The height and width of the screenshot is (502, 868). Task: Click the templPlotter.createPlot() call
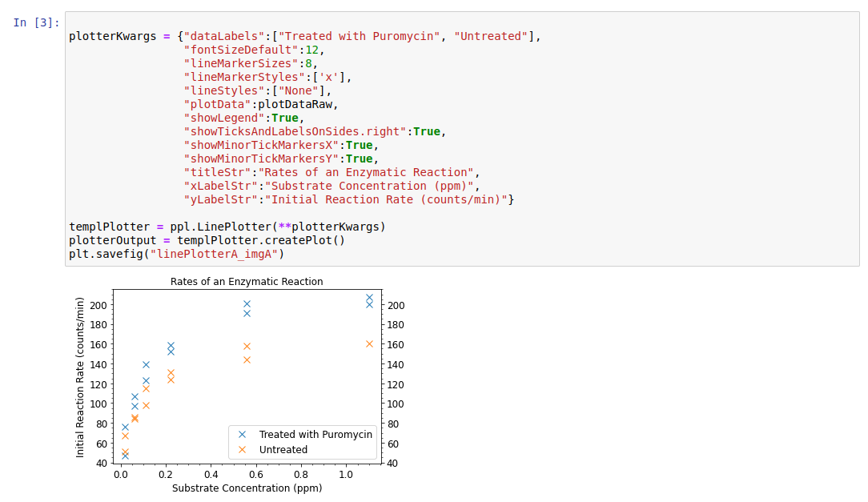click(x=261, y=241)
